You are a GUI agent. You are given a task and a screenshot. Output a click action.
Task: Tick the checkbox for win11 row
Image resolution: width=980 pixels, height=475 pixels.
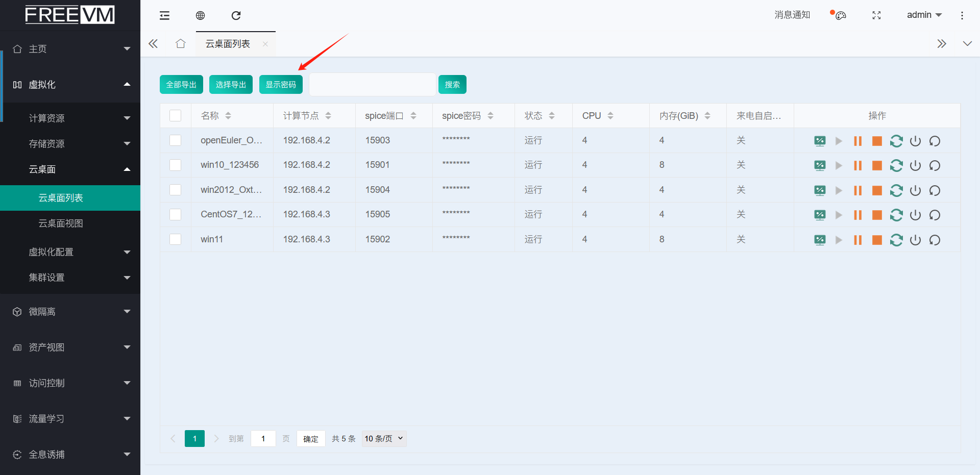[x=175, y=239]
